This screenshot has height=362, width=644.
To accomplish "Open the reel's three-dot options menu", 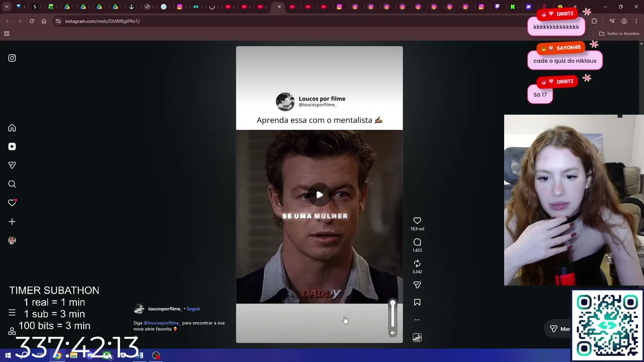I will tap(417, 320).
